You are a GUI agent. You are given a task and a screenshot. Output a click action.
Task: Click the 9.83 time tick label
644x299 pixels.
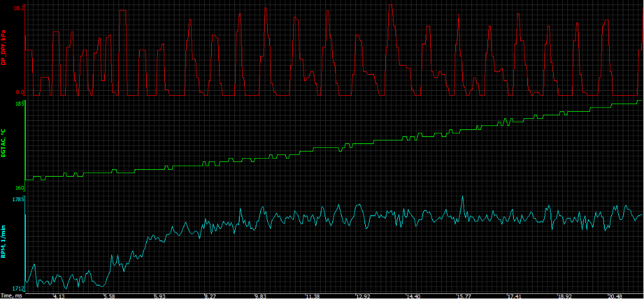click(260, 296)
